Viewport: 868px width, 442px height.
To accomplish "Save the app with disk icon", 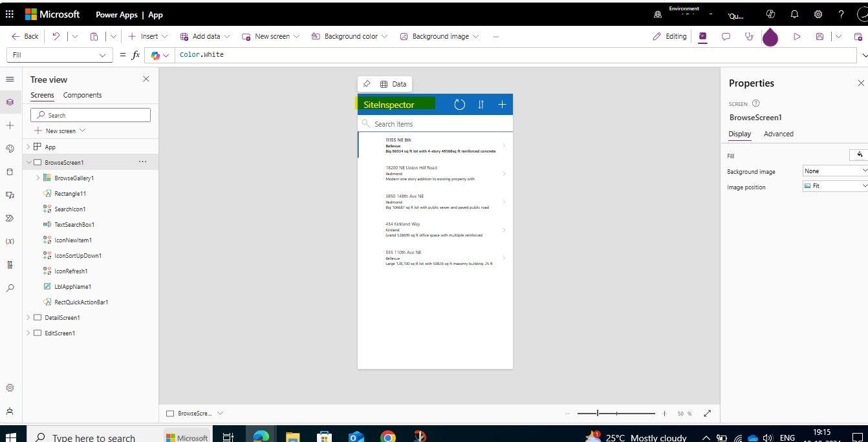I will [819, 36].
